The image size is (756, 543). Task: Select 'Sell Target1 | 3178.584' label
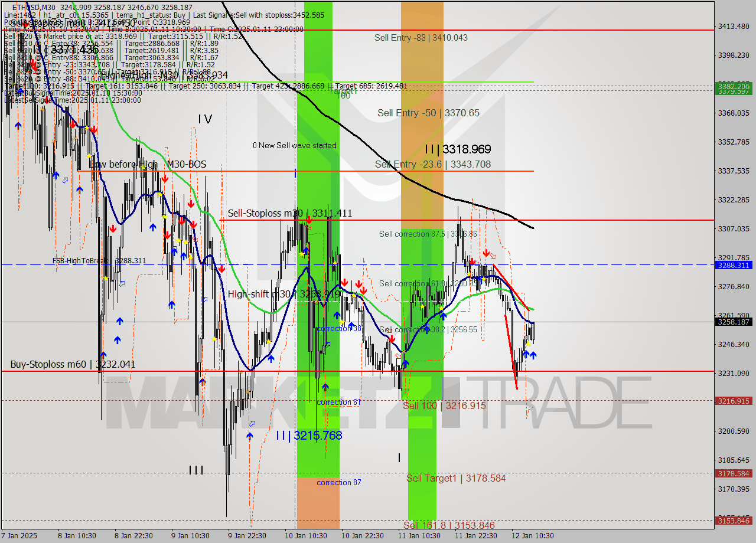click(456, 479)
